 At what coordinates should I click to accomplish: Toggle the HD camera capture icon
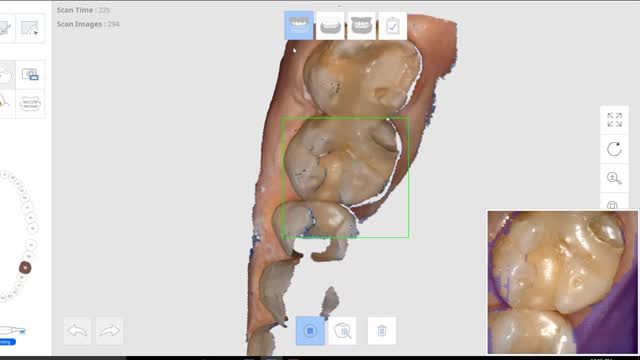tap(30, 75)
